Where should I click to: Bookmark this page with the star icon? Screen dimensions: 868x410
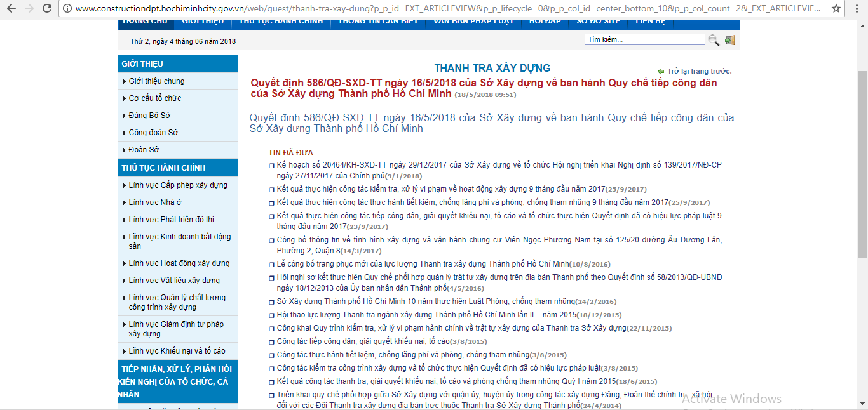836,8
